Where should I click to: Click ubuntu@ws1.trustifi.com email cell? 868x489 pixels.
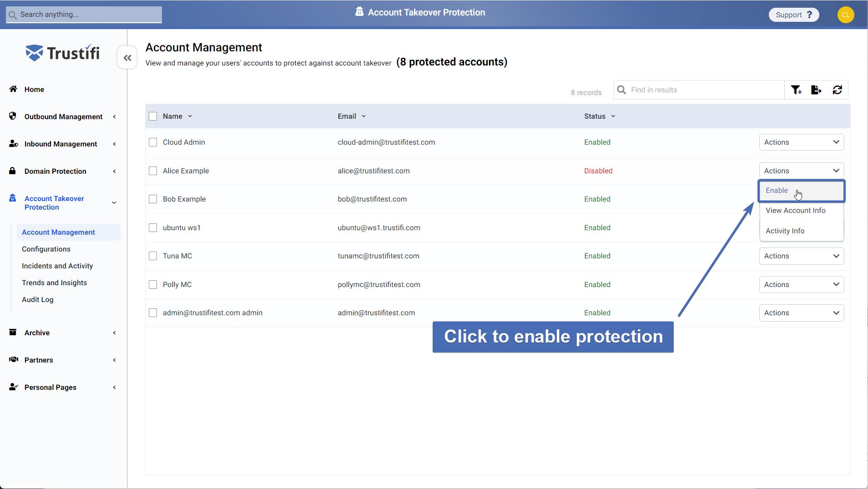tap(379, 227)
